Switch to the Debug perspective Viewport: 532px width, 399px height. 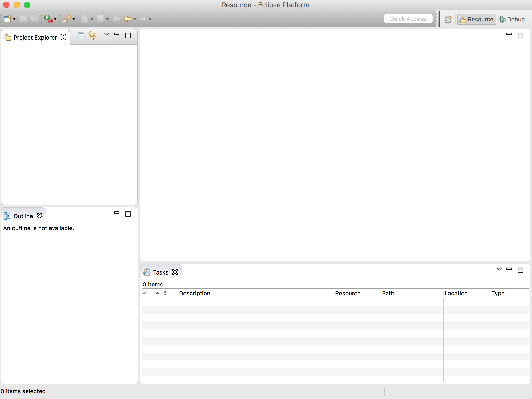click(x=512, y=19)
